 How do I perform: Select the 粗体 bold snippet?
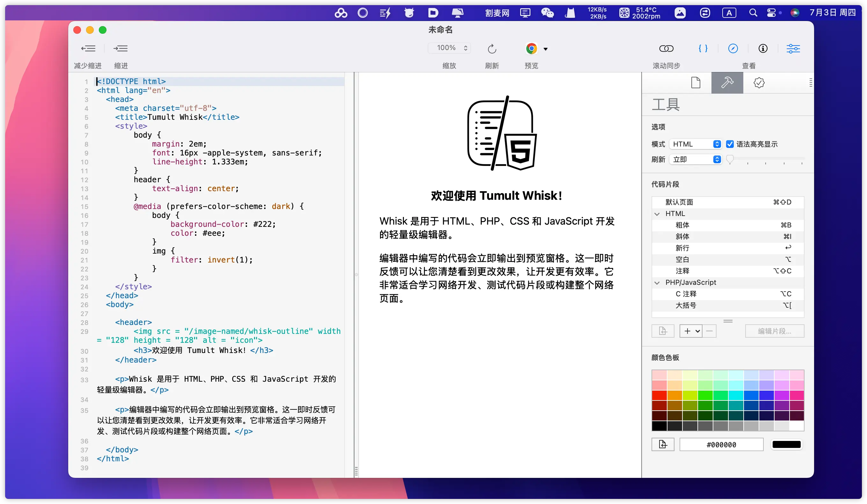(x=728, y=225)
